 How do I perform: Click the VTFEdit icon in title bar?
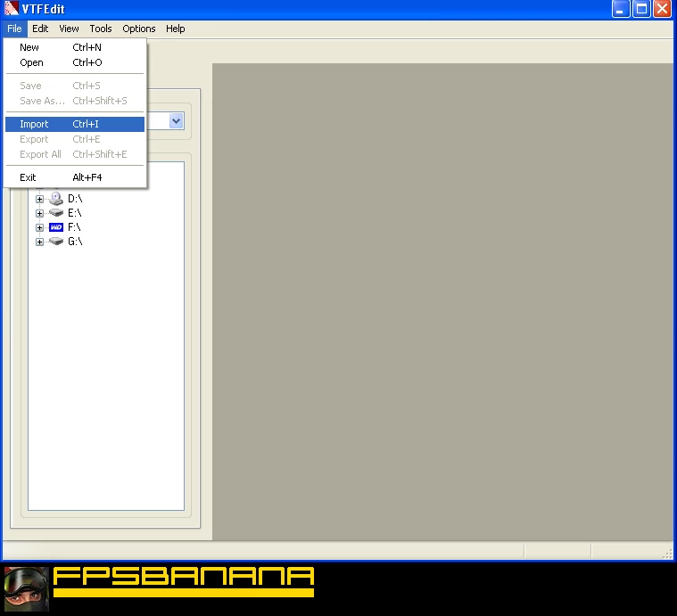(x=12, y=9)
